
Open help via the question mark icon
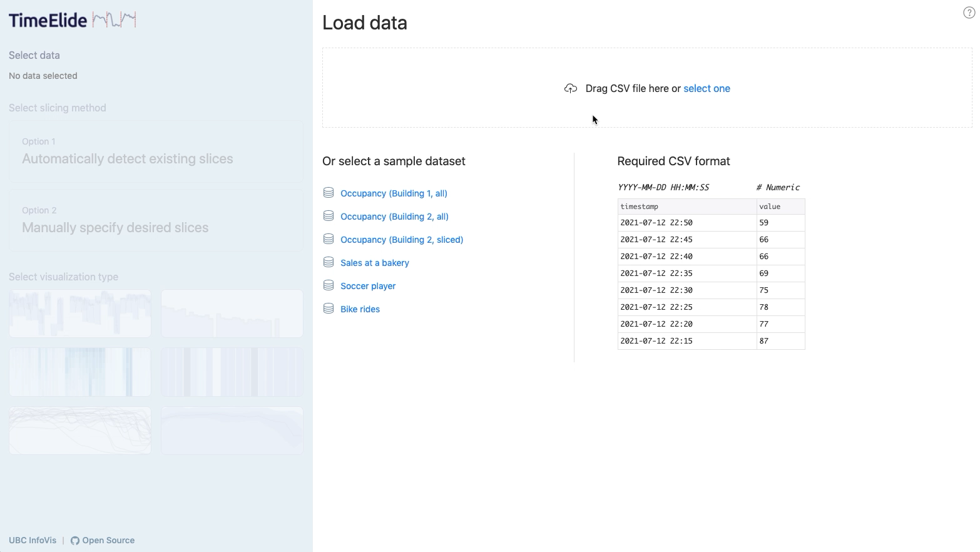pos(969,12)
